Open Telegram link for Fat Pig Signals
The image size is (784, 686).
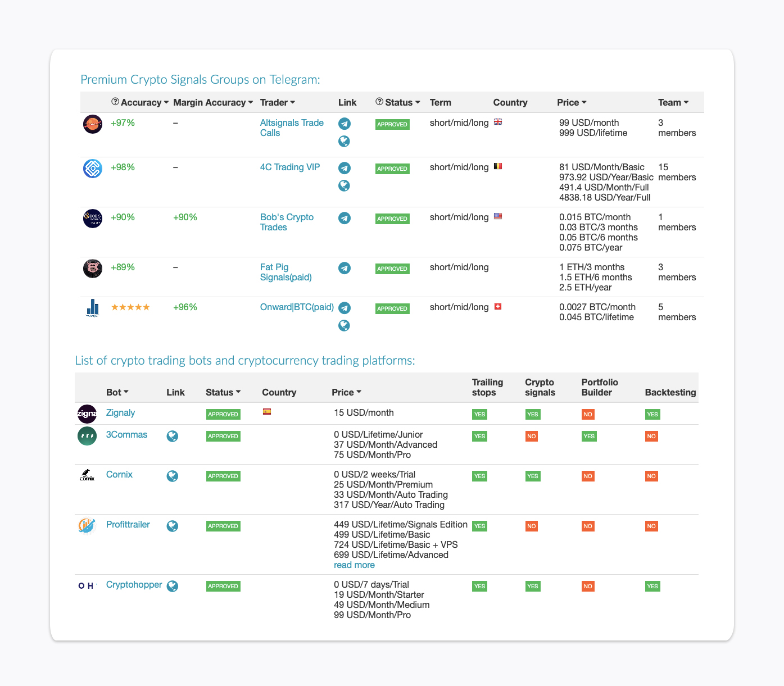click(x=345, y=268)
